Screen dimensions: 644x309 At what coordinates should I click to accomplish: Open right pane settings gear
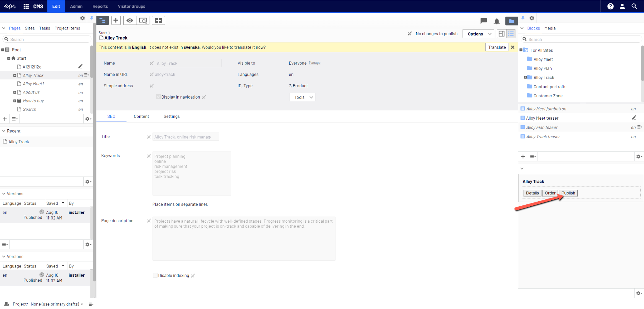click(x=532, y=18)
